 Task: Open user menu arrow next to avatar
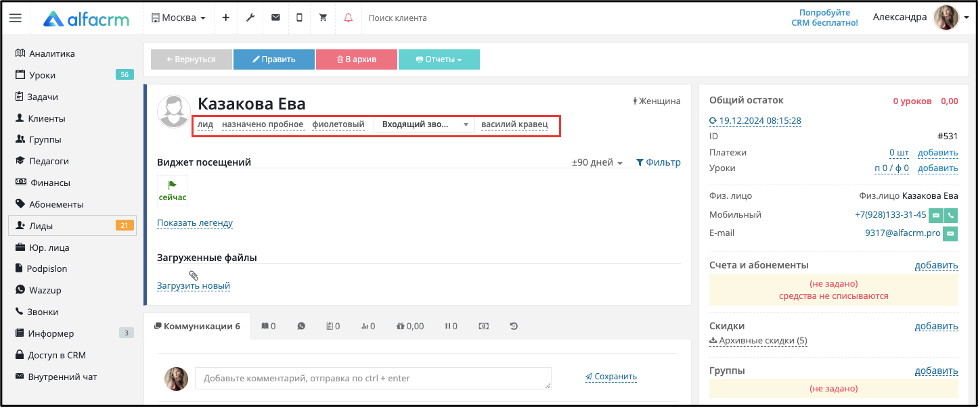tap(966, 19)
